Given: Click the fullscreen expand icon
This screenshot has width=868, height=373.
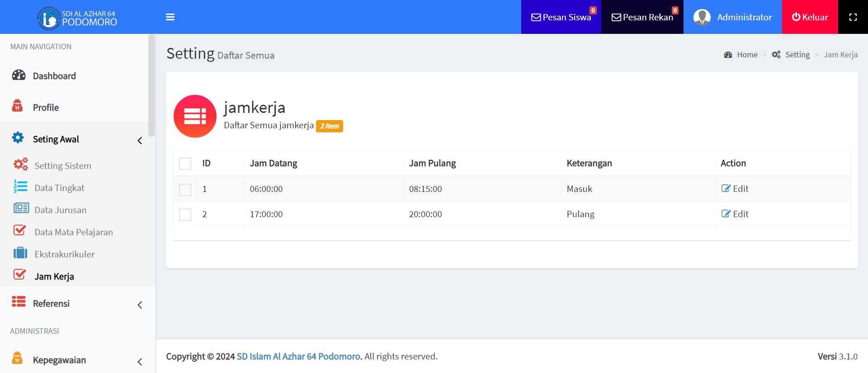Looking at the screenshot, I should pyautogui.click(x=853, y=17).
